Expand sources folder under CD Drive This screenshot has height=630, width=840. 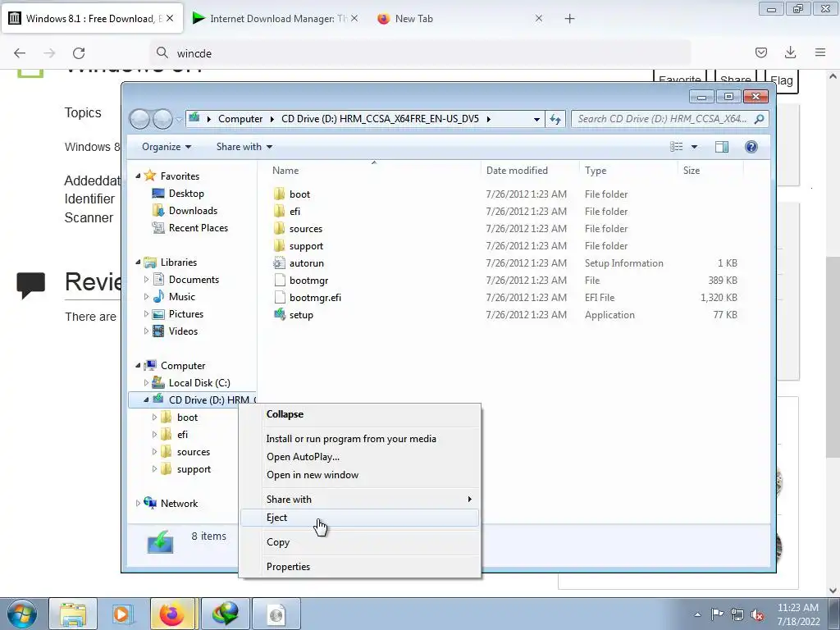coord(155,452)
